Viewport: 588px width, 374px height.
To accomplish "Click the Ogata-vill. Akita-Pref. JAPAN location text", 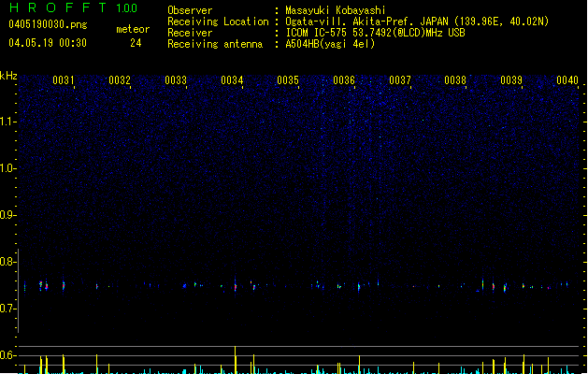I will point(417,22).
